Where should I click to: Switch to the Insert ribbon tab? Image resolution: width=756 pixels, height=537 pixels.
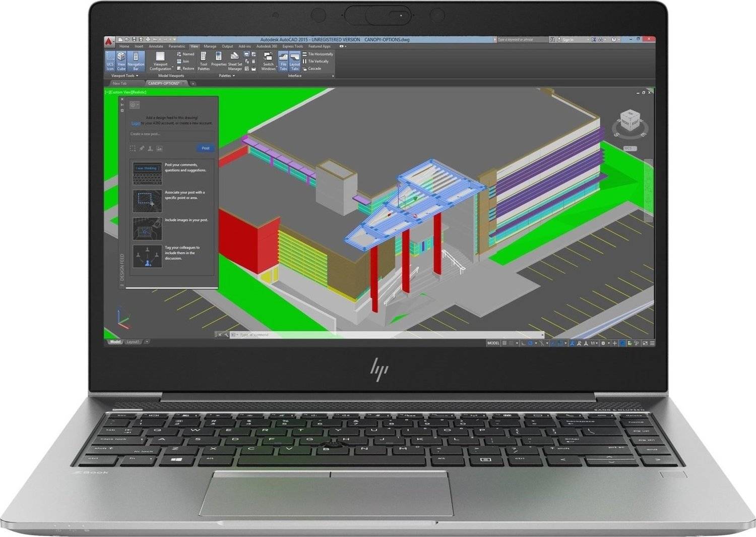pos(139,46)
